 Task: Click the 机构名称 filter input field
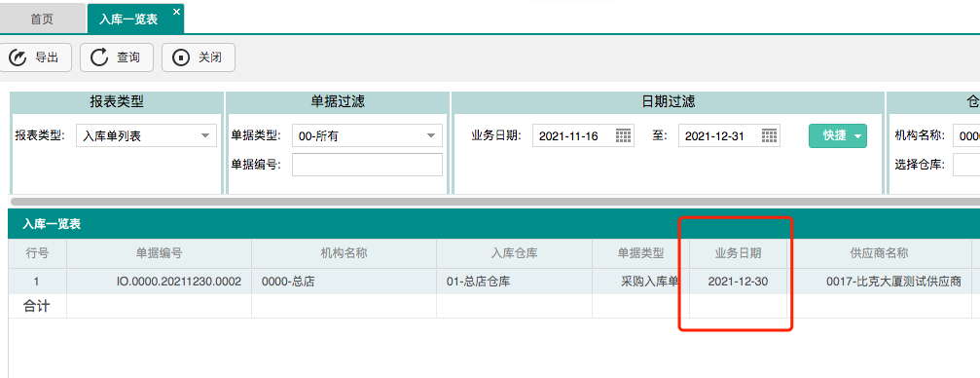point(966,135)
